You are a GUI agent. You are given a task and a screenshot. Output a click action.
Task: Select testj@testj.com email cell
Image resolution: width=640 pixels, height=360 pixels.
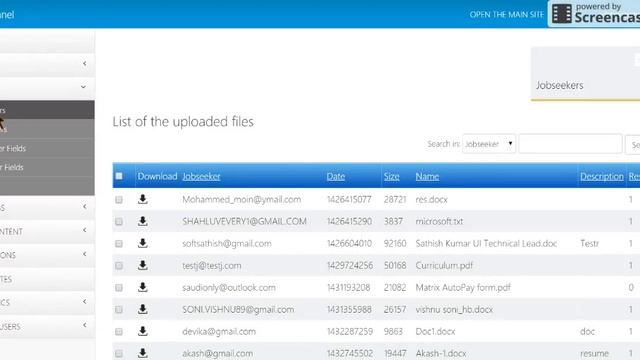(211, 265)
